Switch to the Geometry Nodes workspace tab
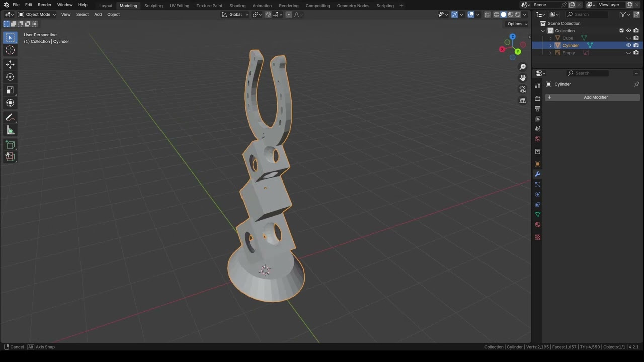The image size is (644, 362). click(x=353, y=5)
